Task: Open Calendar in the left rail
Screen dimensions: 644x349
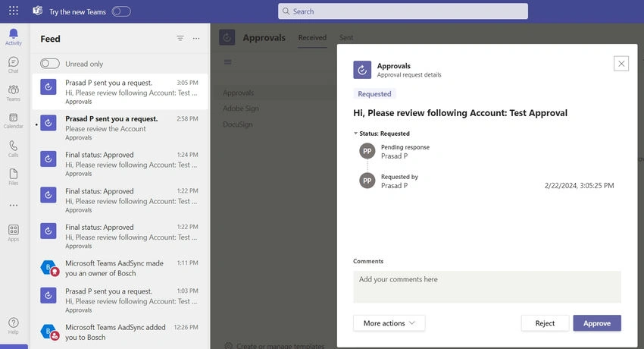Action: pos(14,121)
